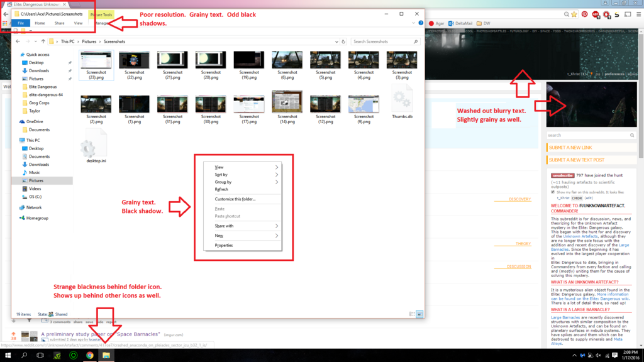This screenshot has width=644, height=362.
Task: Click the Chrome user profile button
Action: [x=605, y=3]
